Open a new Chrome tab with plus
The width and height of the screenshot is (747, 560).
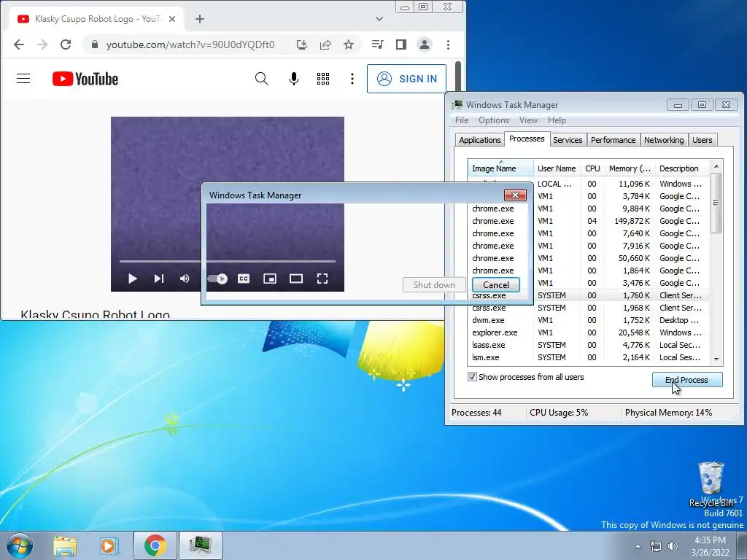[200, 19]
